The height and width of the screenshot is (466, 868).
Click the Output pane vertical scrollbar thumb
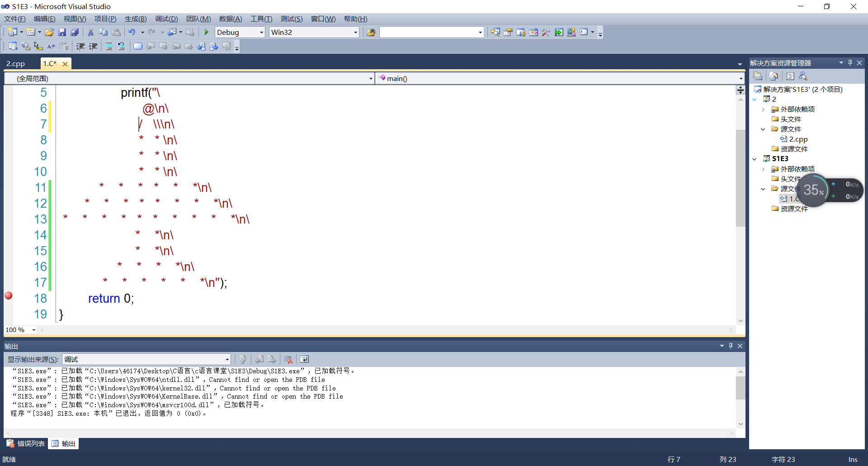pyautogui.click(x=741, y=388)
